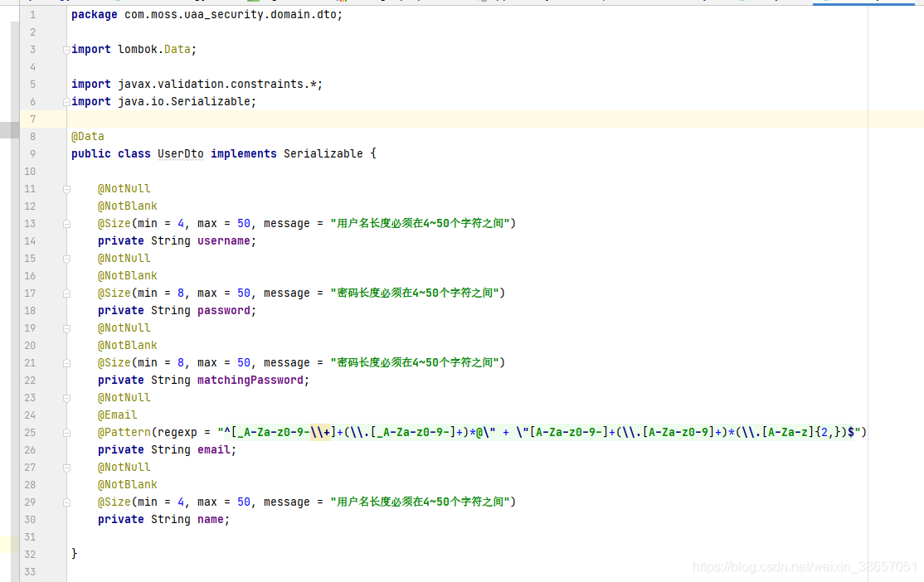
Task: Click the @NotBlank annotation on line 16
Action: (127, 276)
